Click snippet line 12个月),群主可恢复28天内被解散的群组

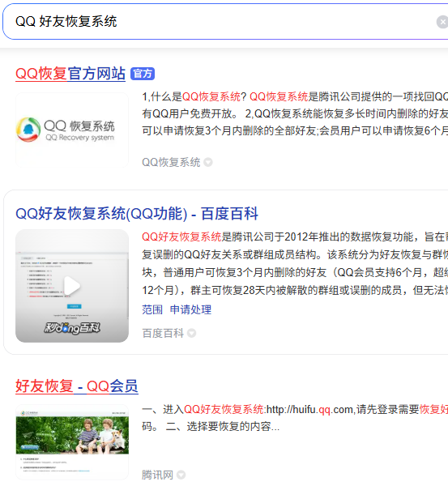tap(295, 291)
